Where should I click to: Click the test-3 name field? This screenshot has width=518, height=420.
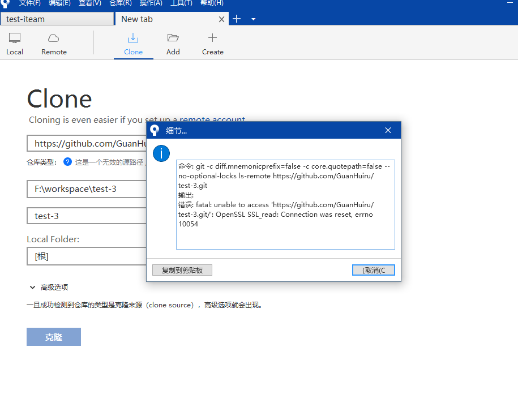coord(87,216)
